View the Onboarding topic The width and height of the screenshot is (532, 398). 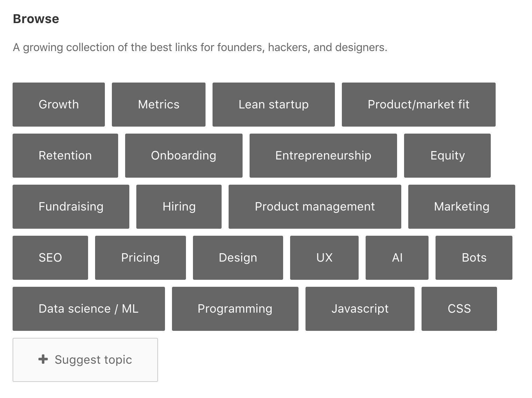(184, 156)
